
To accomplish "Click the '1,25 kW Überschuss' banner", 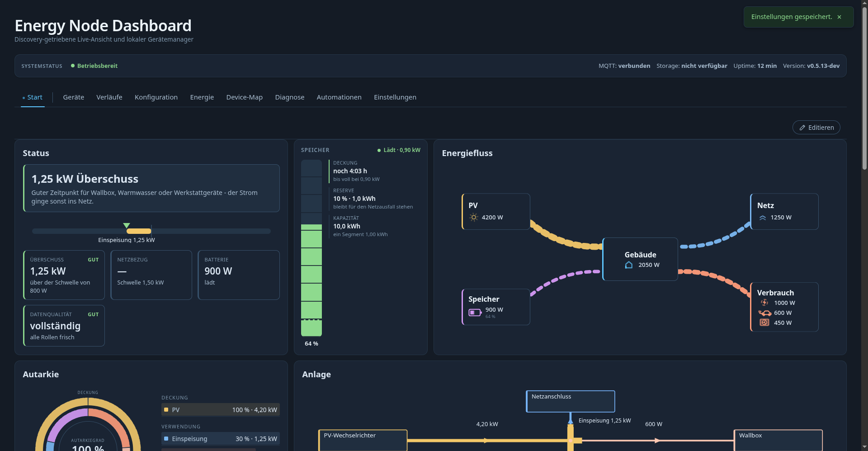I will coord(151,188).
